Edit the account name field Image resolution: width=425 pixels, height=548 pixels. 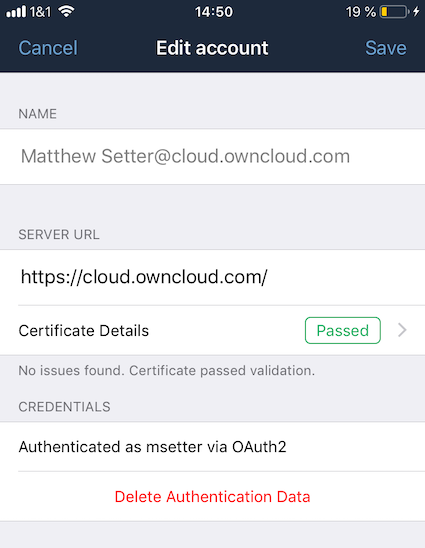[212, 157]
